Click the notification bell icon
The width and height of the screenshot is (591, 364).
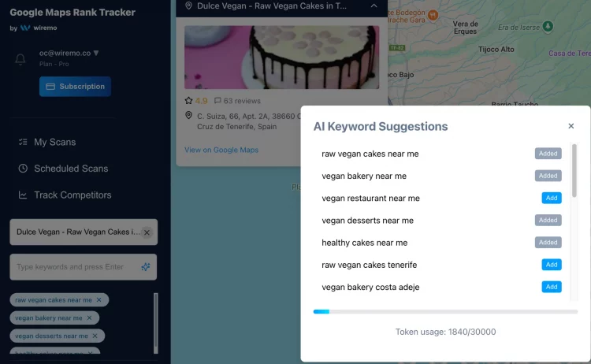point(20,59)
